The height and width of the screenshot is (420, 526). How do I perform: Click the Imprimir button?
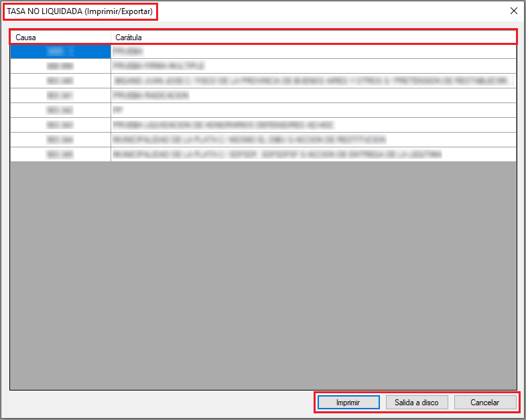(x=348, y=403)
